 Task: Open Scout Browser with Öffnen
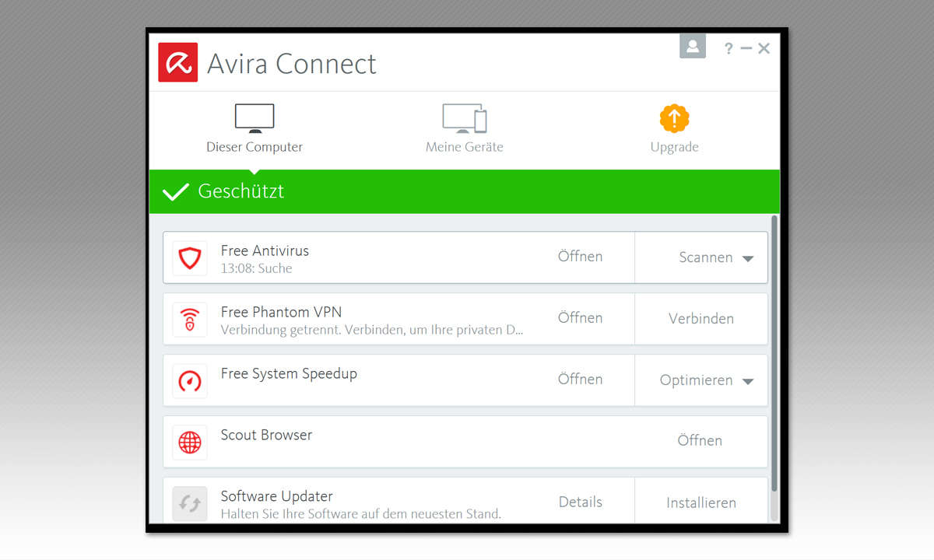(x=700, y=440)
